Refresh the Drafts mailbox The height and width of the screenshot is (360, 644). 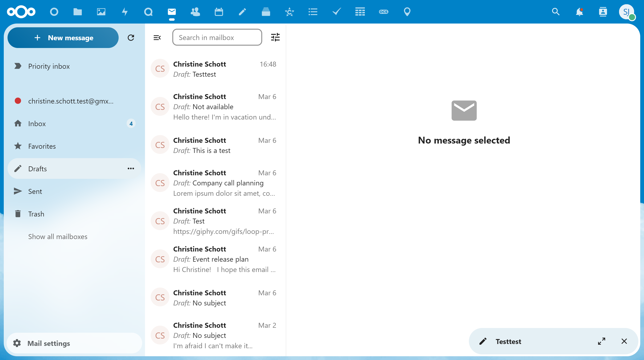tap(131, 37)
